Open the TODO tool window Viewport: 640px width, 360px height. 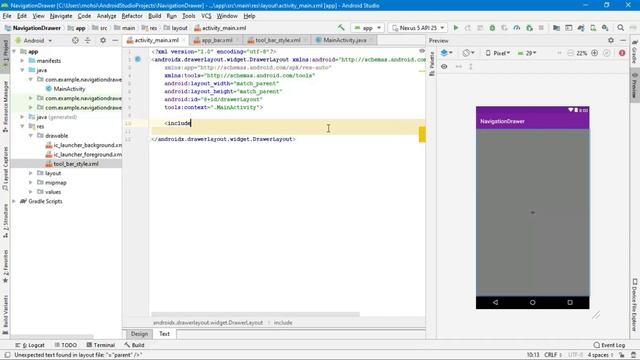click(65, 345)
